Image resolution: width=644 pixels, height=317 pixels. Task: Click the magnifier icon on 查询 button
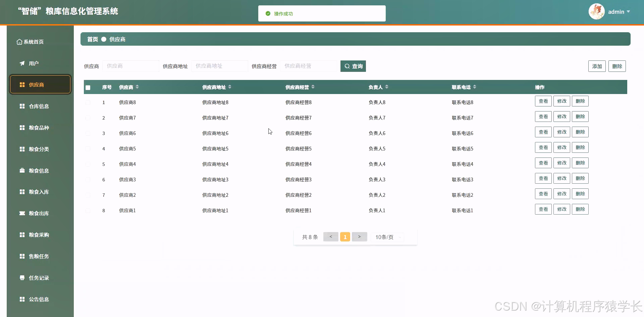click(x=347, y=66)
